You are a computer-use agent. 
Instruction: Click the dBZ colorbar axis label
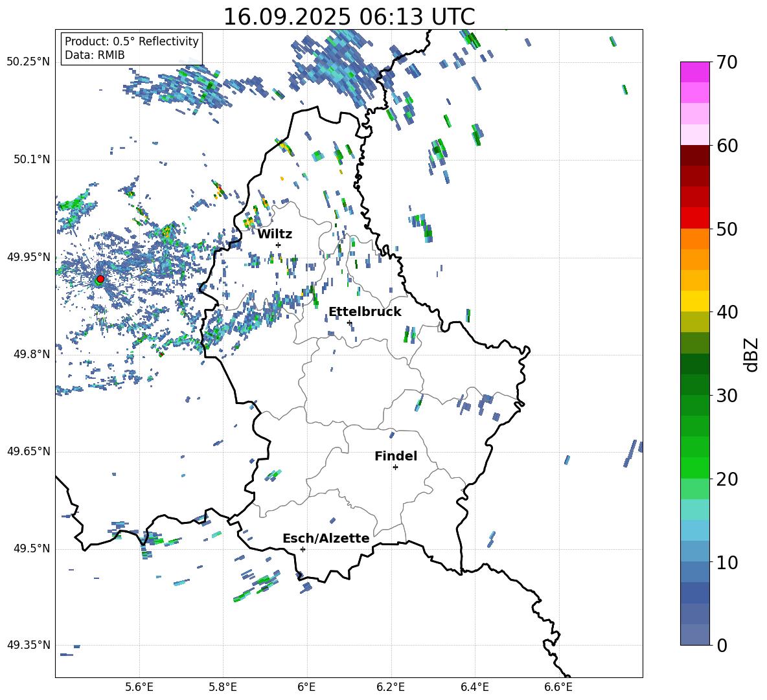click(752, 354)
